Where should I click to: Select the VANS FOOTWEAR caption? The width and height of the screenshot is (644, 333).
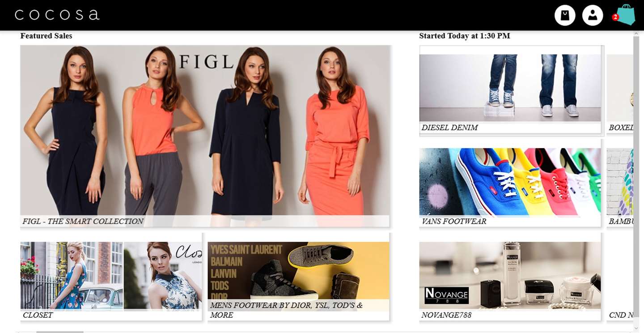453,221
